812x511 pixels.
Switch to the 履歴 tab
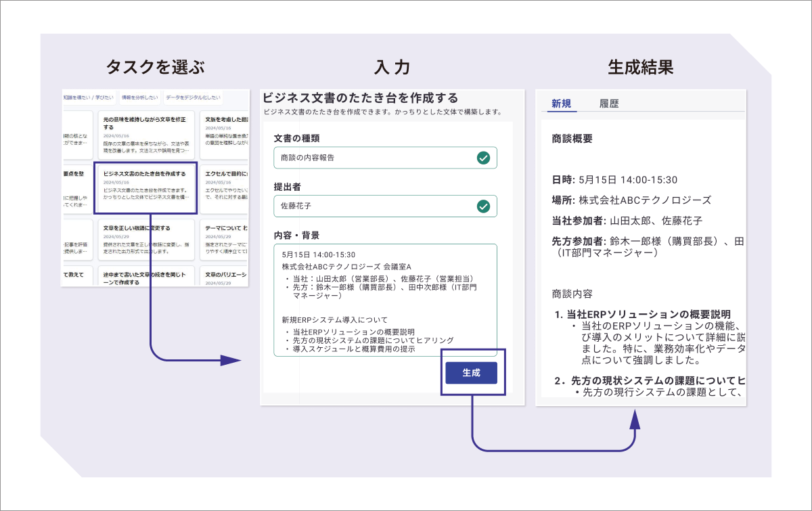pos(609,104)
